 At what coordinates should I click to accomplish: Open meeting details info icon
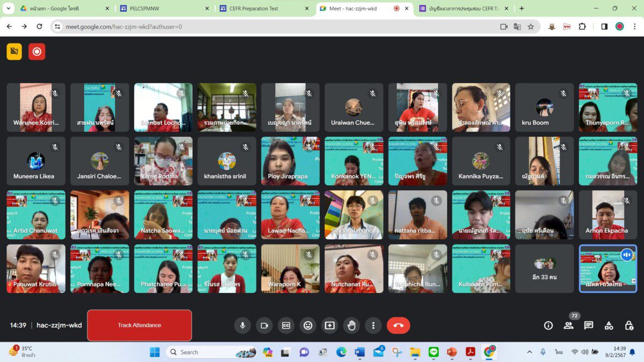click(548, 325)
